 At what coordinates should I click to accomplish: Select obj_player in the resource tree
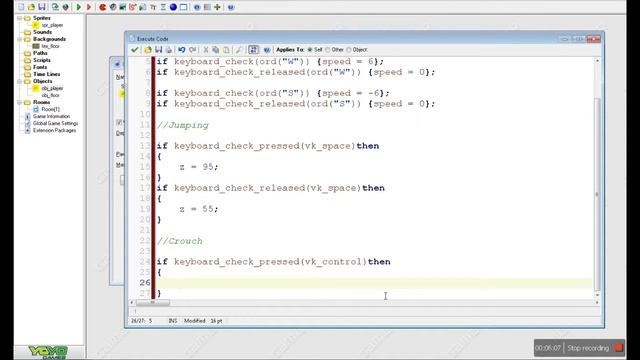[52, 88]
